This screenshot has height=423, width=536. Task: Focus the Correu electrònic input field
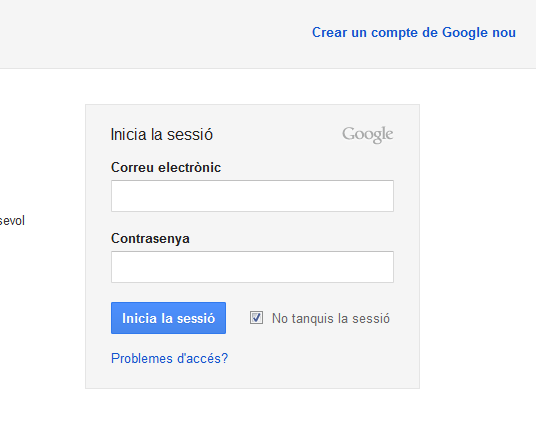coord(252,196)
